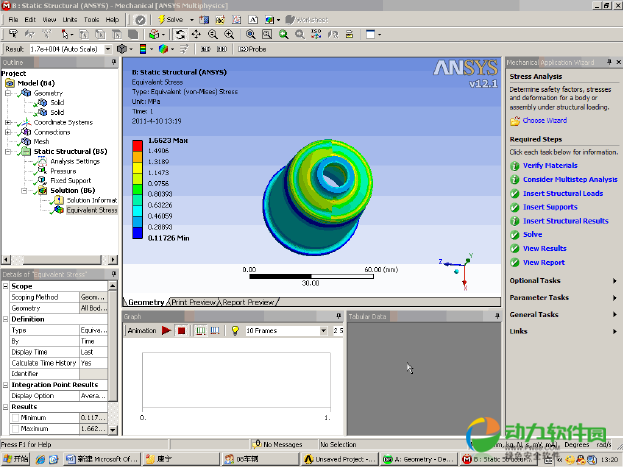Screen dimensions: 623x467
Task: Click the Probe tool
Action: (252, 49)
